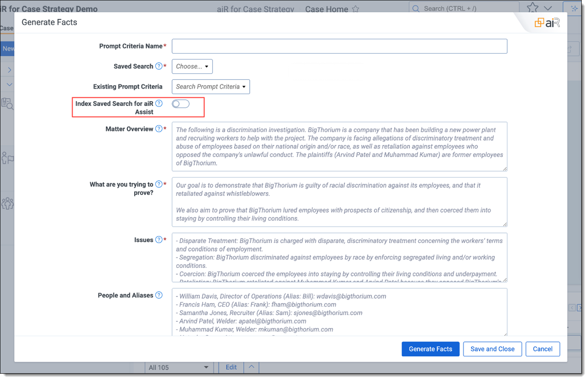Click the Matter Overview help icon

(x=159, y=129)
